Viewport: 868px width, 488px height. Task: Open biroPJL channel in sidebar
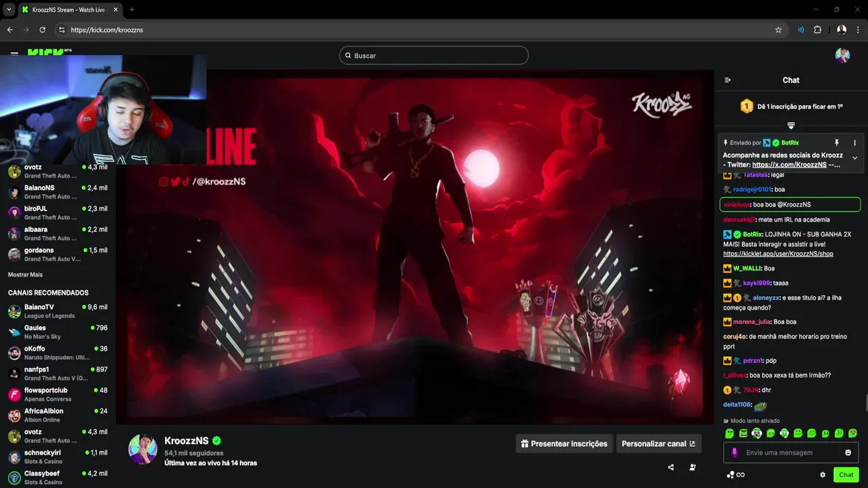click(x=58, y=213)
